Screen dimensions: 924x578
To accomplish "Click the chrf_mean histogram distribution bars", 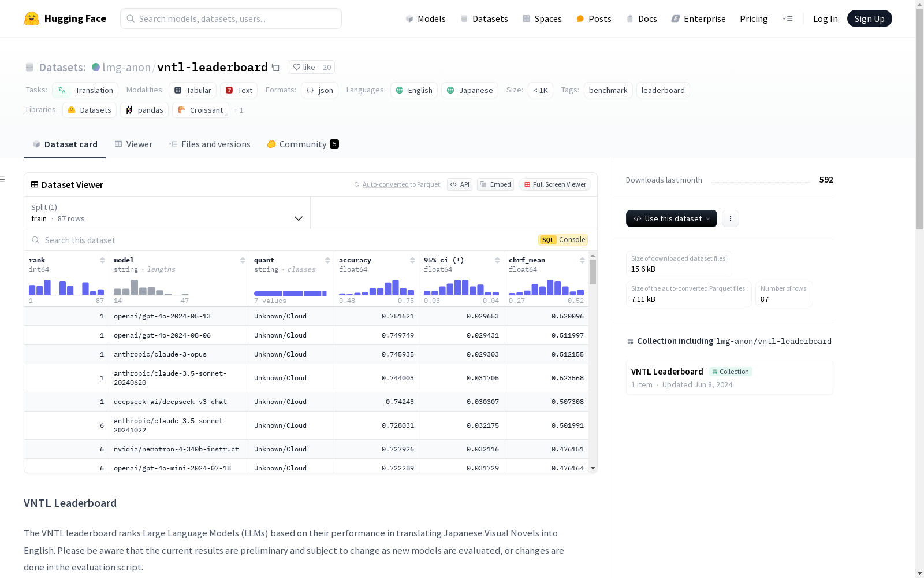I will click(546, 287).
